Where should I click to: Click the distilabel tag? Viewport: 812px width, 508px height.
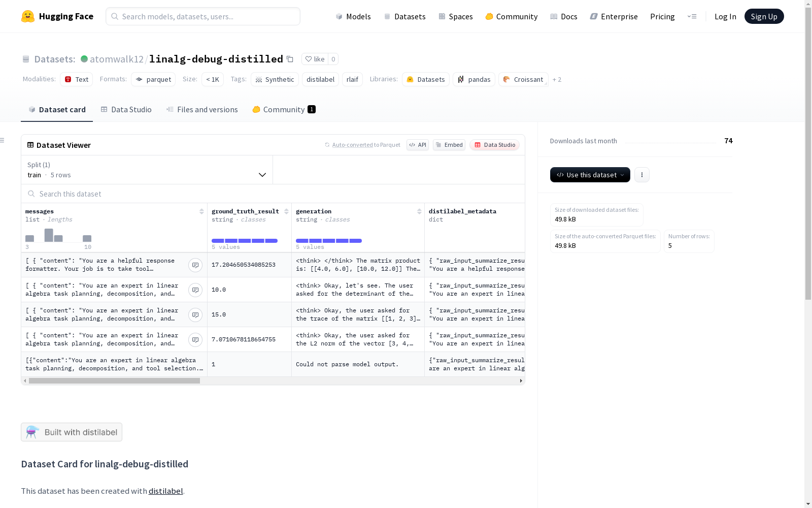click(x=320, y=79)
